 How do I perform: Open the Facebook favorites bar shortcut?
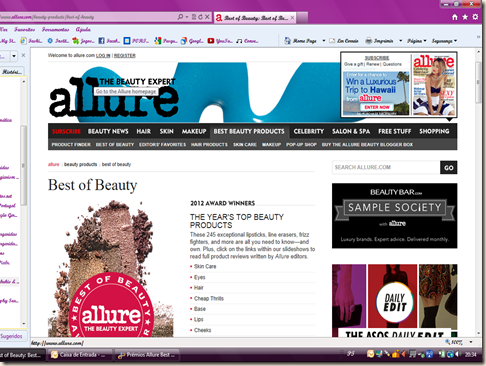coord(108,41)
